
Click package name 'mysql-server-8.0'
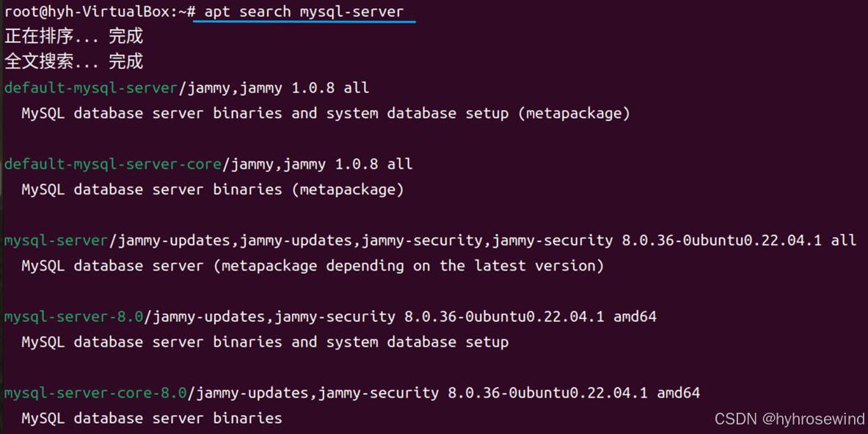[x=73, y=316]
